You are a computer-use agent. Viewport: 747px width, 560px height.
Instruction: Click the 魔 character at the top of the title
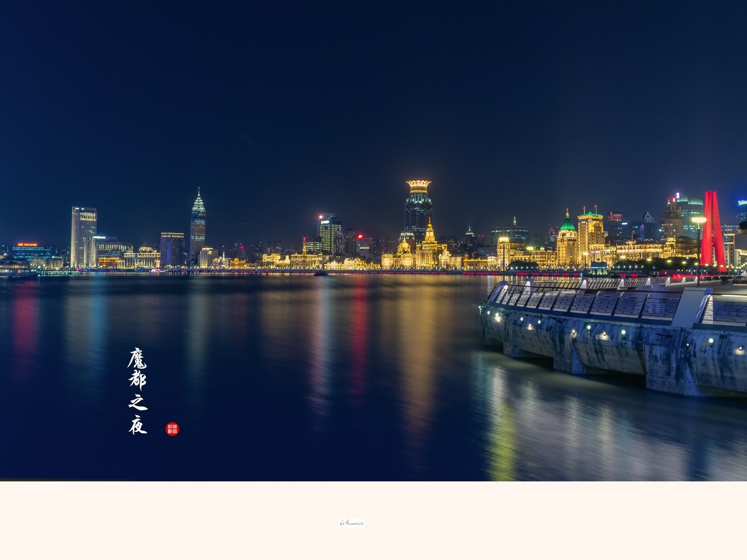coord(137,358)
